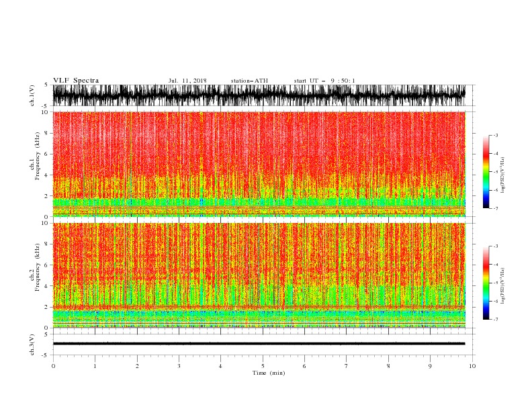Click the "-7" tick on ch.2 color bar
Screen dimensions: 532x411
point(496,319)
